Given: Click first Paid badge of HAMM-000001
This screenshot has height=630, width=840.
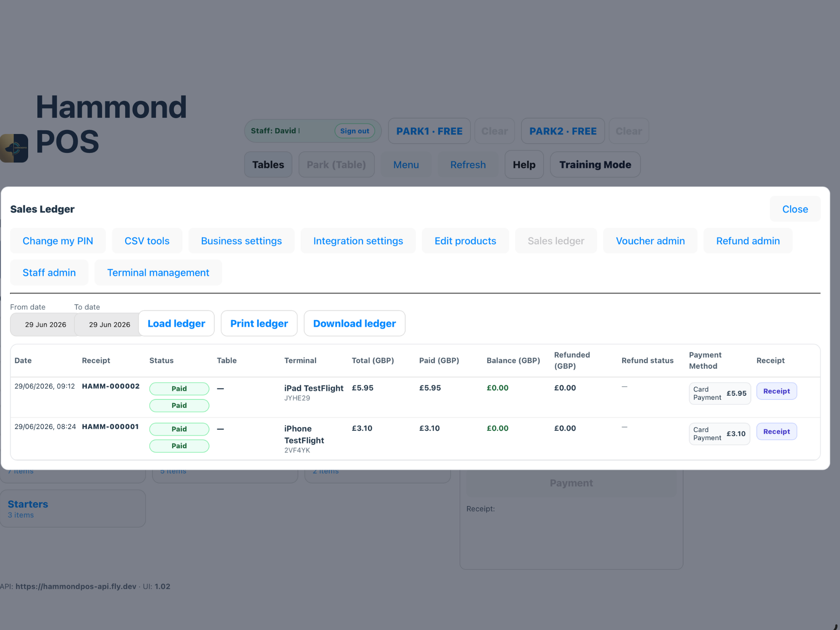Looking at the screenshot, I should 179,429.
